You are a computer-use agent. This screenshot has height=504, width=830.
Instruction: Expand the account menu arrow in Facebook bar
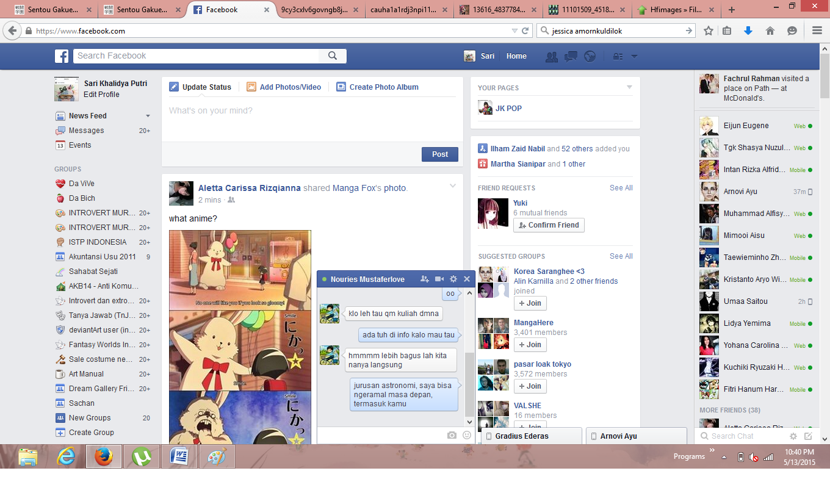[634, 56]
